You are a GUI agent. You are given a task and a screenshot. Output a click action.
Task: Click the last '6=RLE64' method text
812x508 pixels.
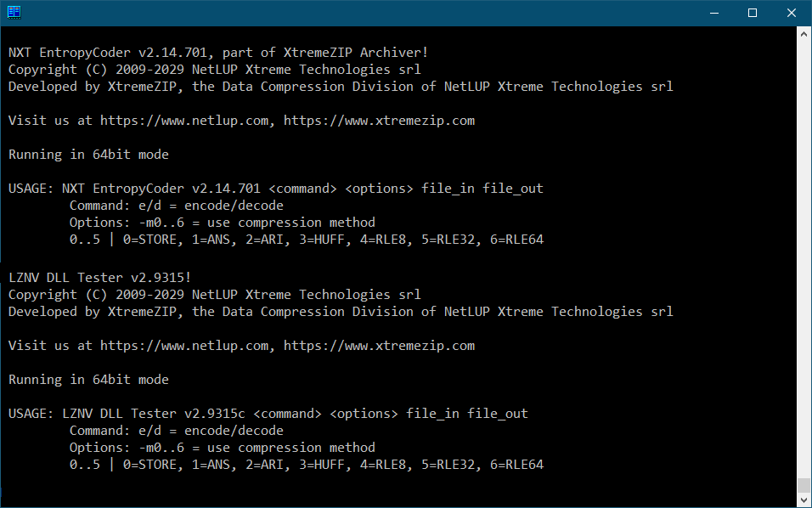(x=516, y=465)
